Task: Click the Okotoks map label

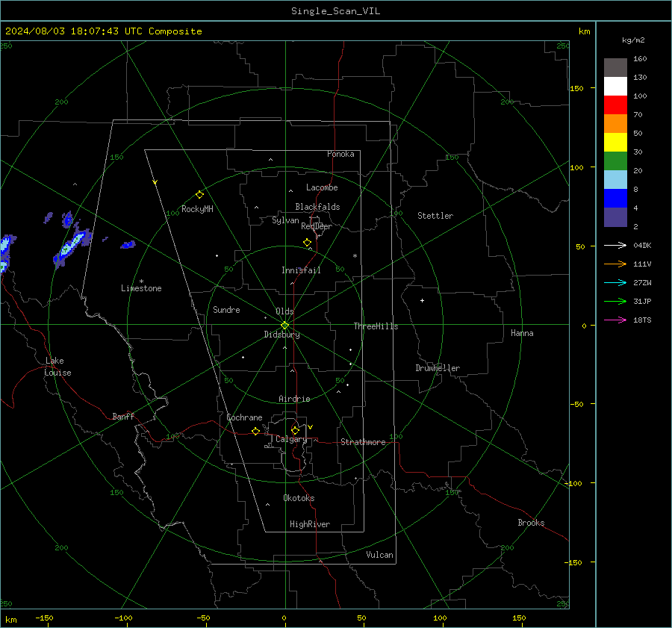Action: pos(299,498)
